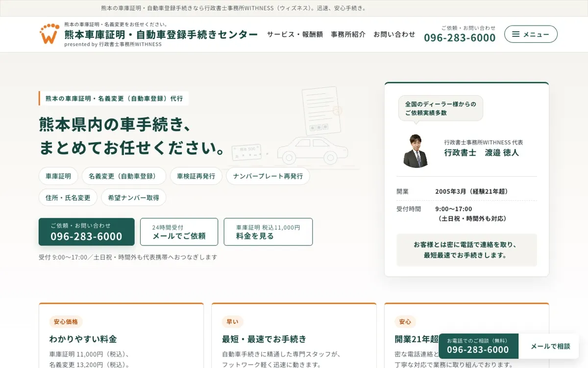Click the 安心価格 badge

pos(66,322)
